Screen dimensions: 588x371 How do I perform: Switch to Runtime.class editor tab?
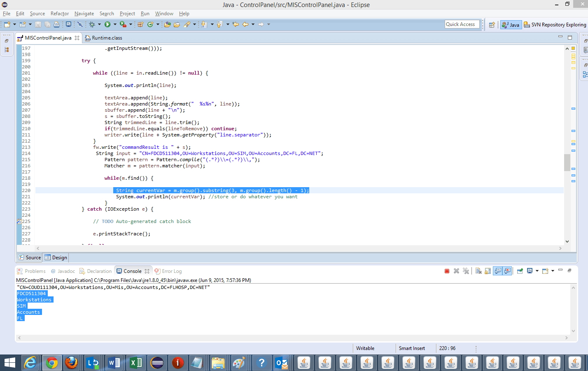click(x=103, y=38)
